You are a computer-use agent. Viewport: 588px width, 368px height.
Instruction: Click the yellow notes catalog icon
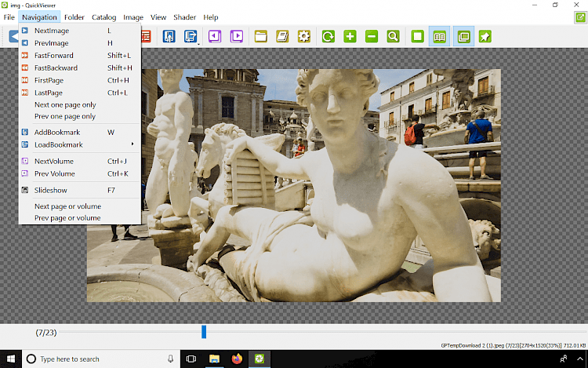282,36
